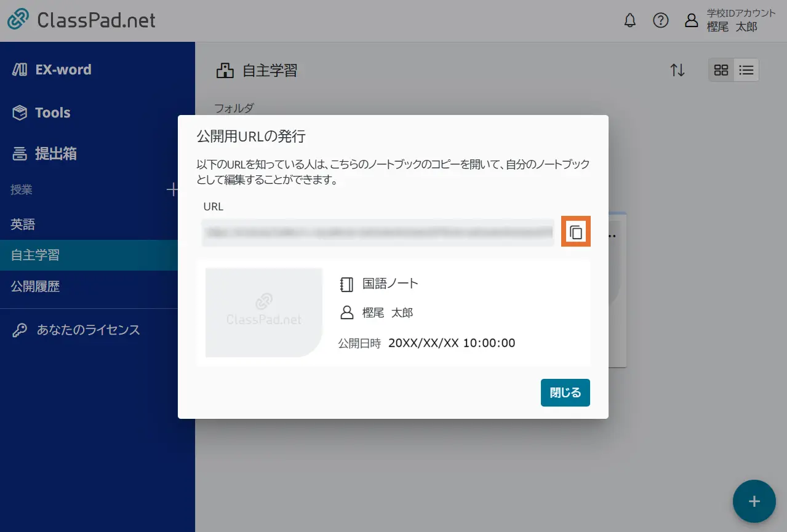Click the notebook thumbnail preview

264,312
